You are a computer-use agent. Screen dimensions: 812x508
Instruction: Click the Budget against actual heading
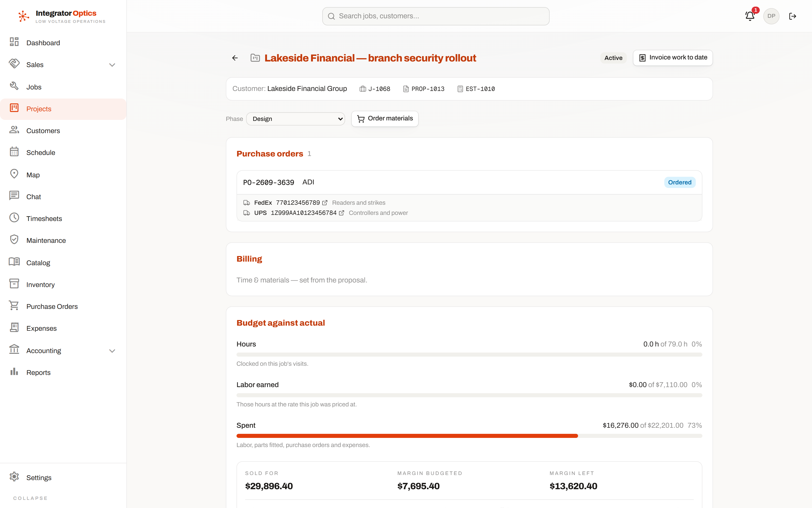[x=280, y=323]
